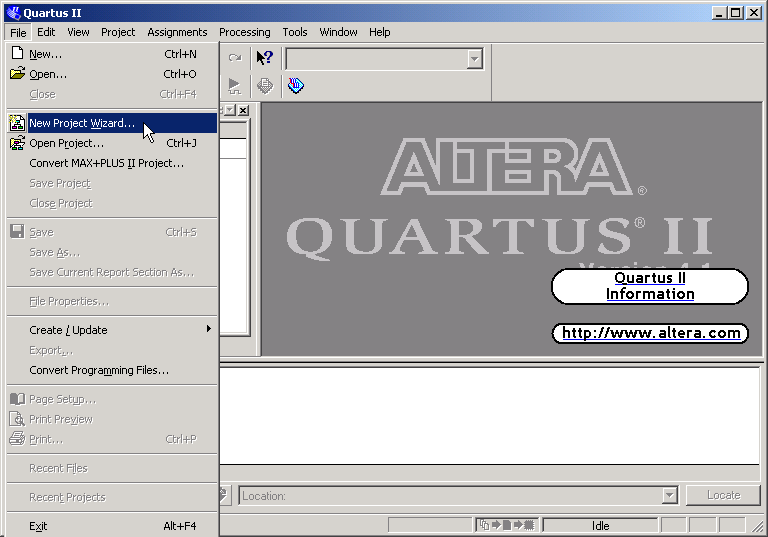This screenshot has height=537, width=768.
Task: Click the New file page icon
Action: 18,53
